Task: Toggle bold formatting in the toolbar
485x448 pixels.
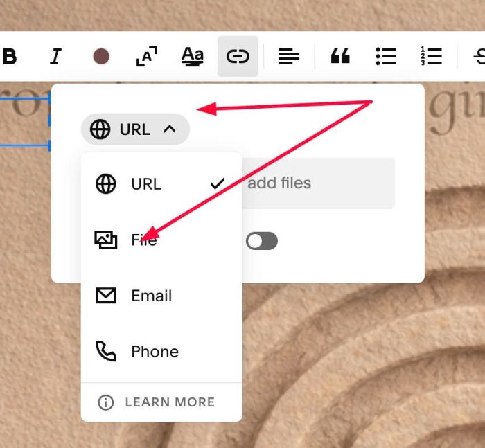Action: pos(10,57)
